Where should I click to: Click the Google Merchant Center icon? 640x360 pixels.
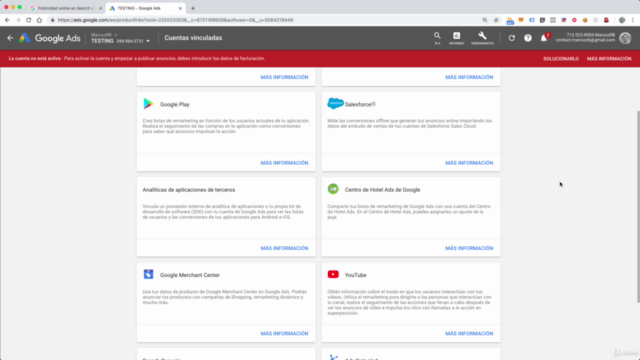tap(148, 274)
